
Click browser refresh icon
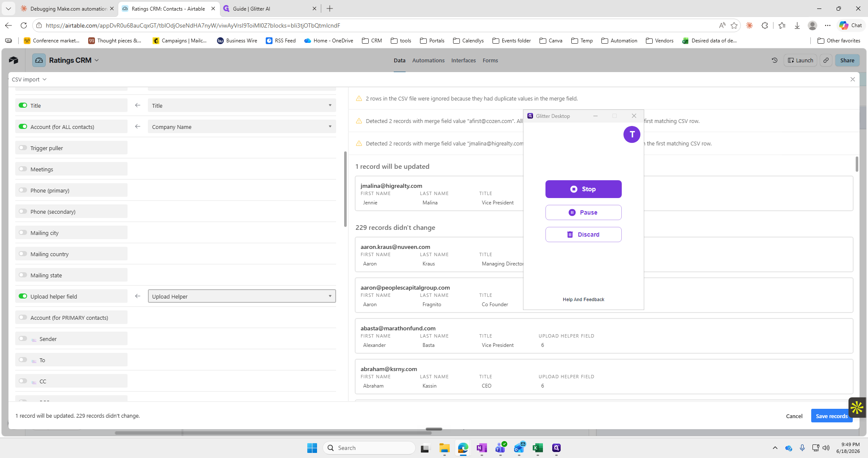[24, 25]
